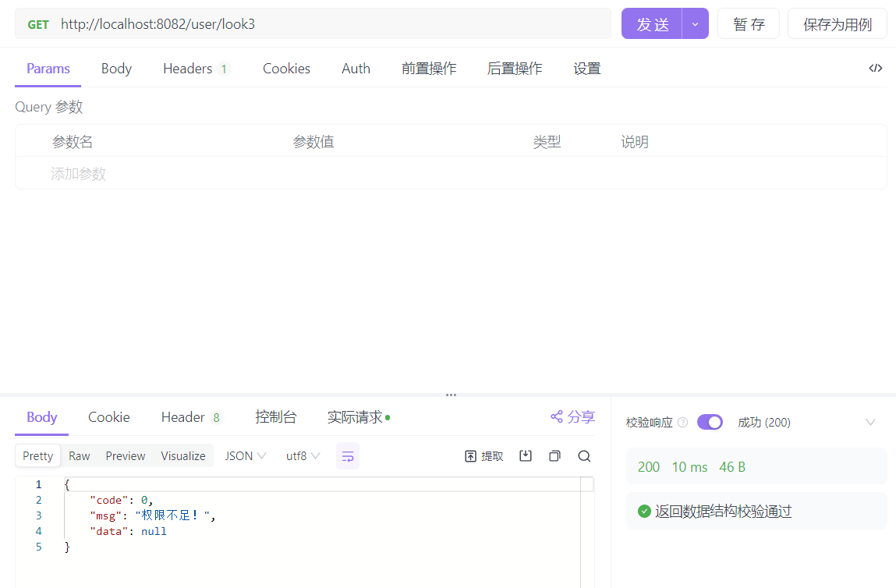Click the 10 ms response time

point(689,467)
